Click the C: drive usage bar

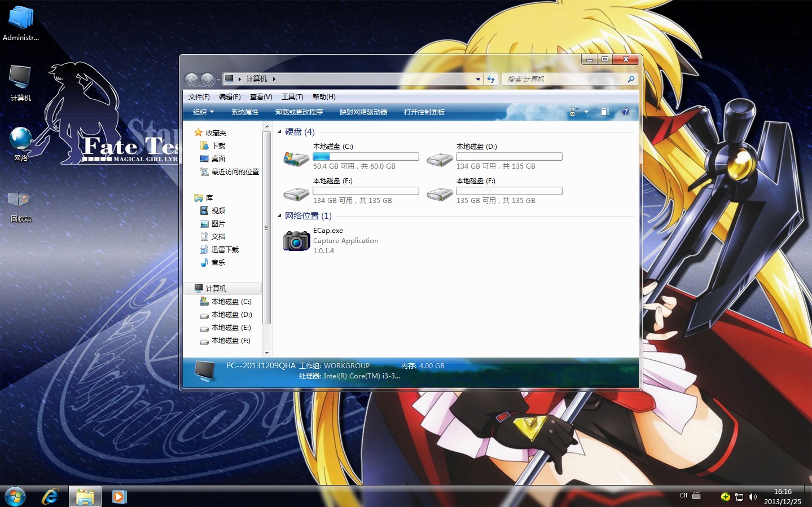(x=366, y=157)
